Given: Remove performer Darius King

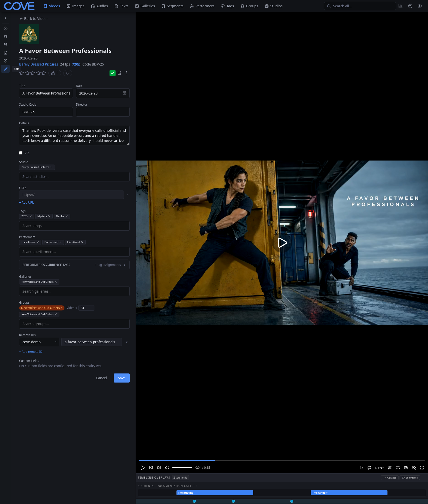Looking at the screenshot, I should click(x=60, y=242).
